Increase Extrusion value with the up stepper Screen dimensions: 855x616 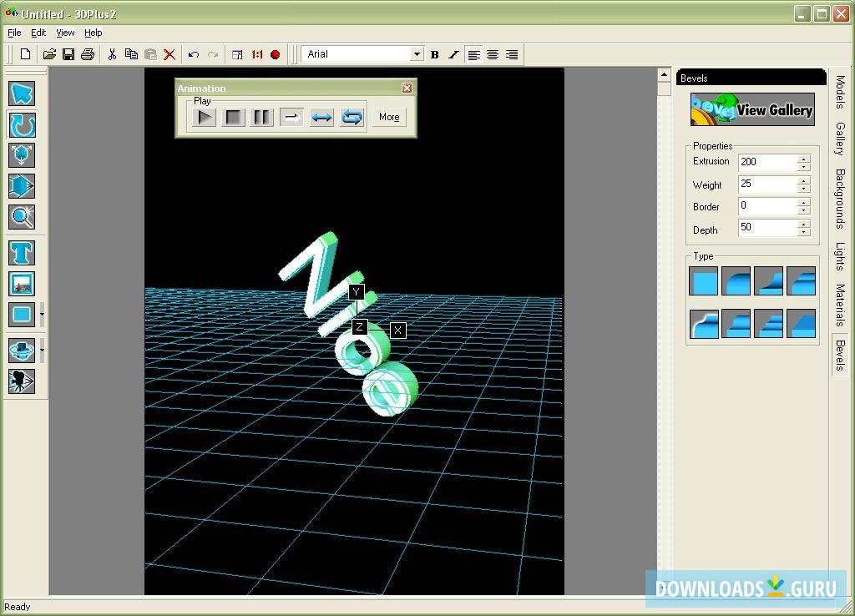[x=802, y=158]
